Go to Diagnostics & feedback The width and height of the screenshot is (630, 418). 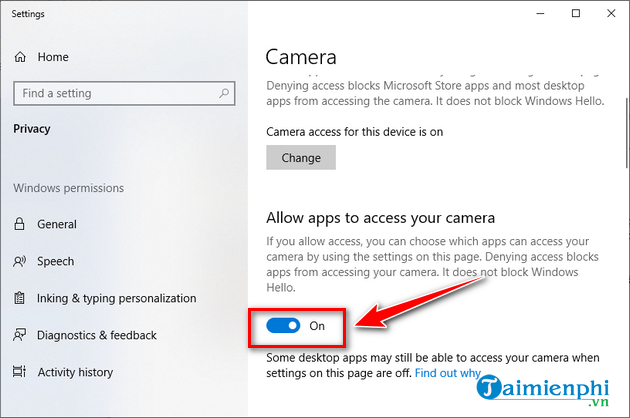pyautogui.click(x=97, y=335)
